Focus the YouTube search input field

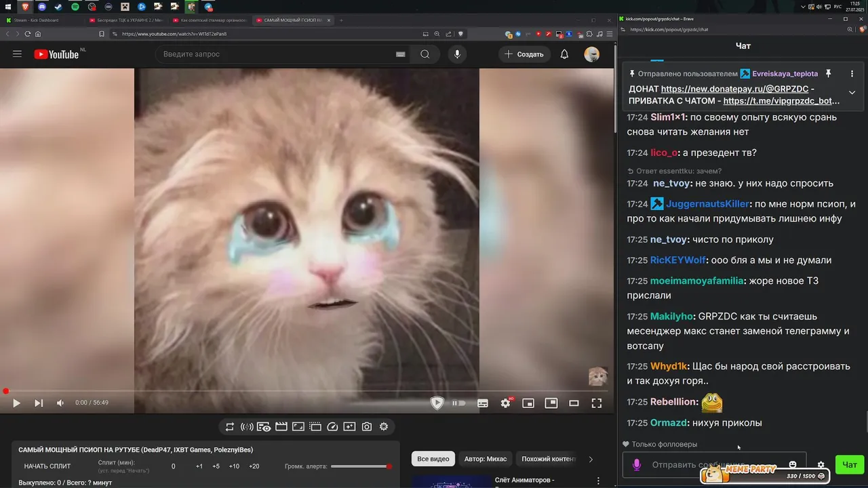point(275,54)
